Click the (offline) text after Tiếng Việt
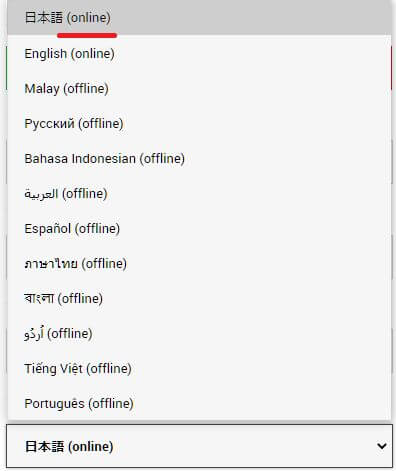396x471 pixels. 109,369
